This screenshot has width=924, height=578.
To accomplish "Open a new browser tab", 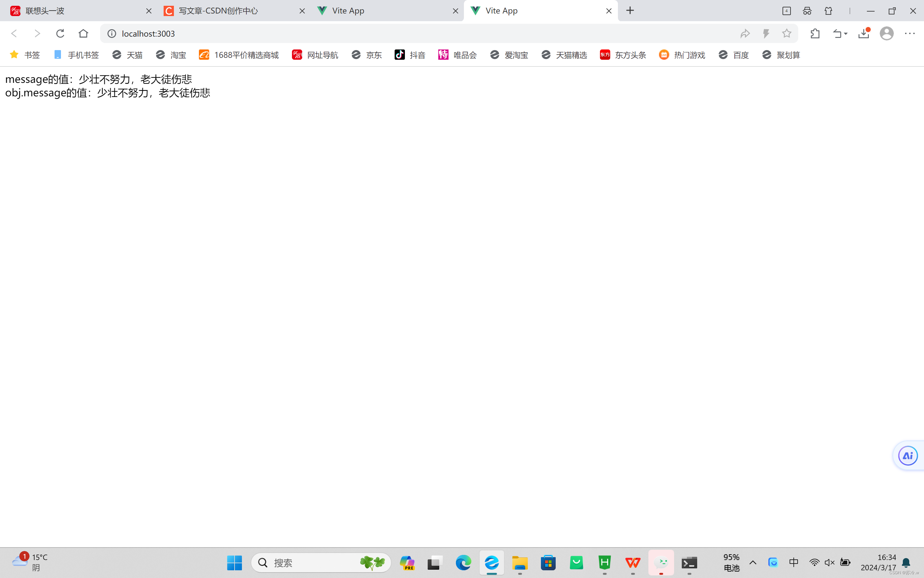I will 630,11.
